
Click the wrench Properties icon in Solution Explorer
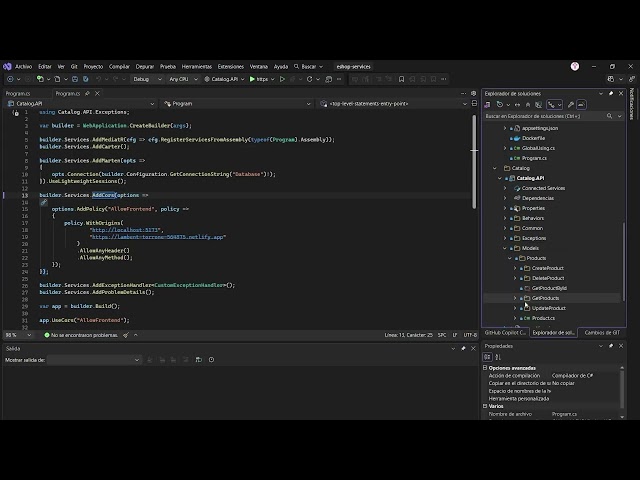(571, 105)
